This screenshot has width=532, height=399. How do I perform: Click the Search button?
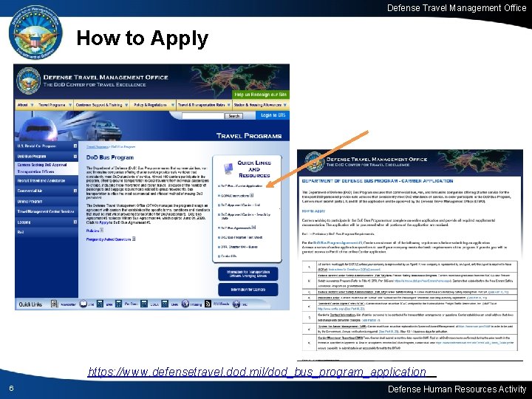coord(234,116)
